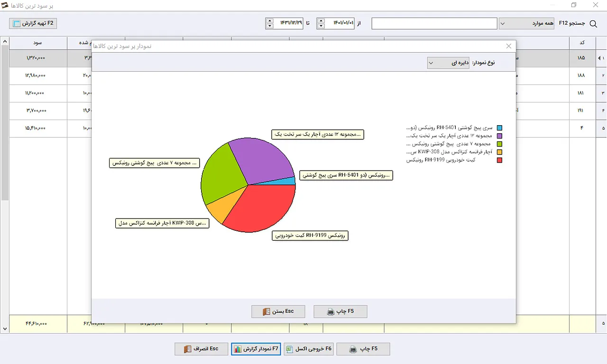Click the row indicator arrow beside code ۱۸۵

(600, 58)
